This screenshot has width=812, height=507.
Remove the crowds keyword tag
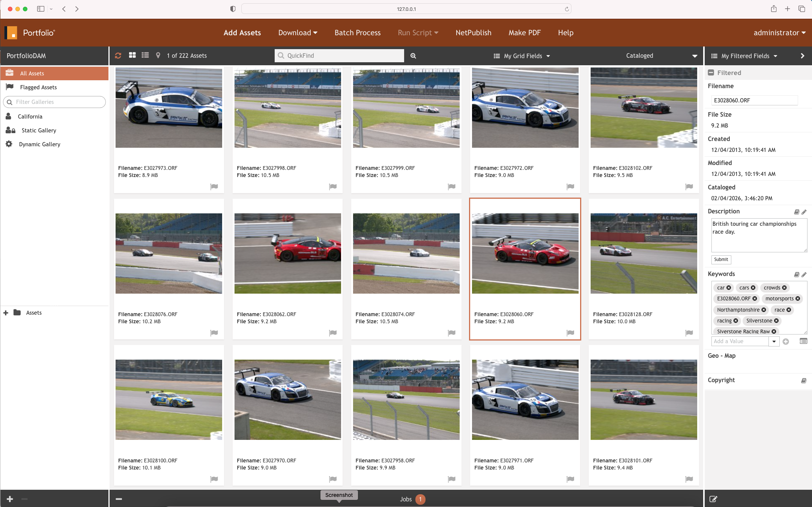click(x=784, y=288)
